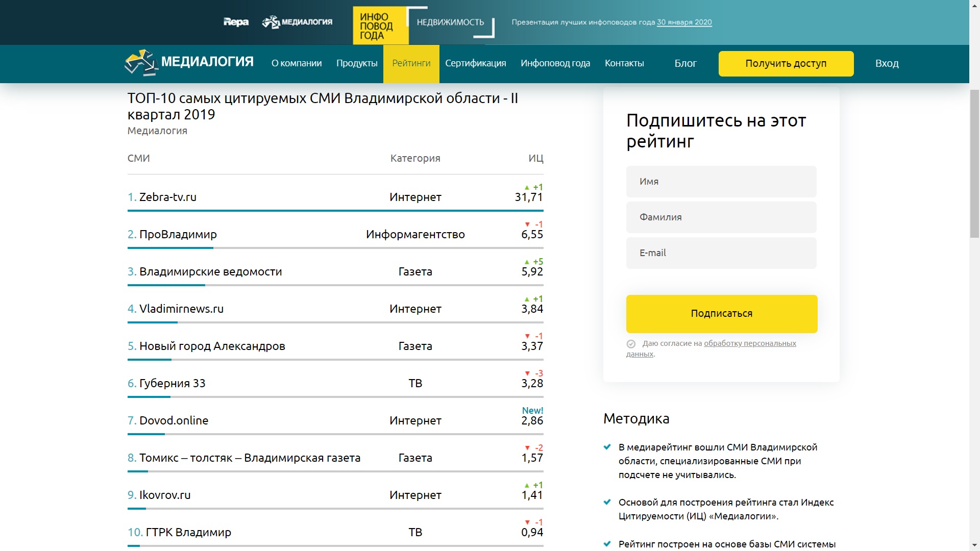
Task: Open the Сертификация menu item
Action: click(476, 63)
